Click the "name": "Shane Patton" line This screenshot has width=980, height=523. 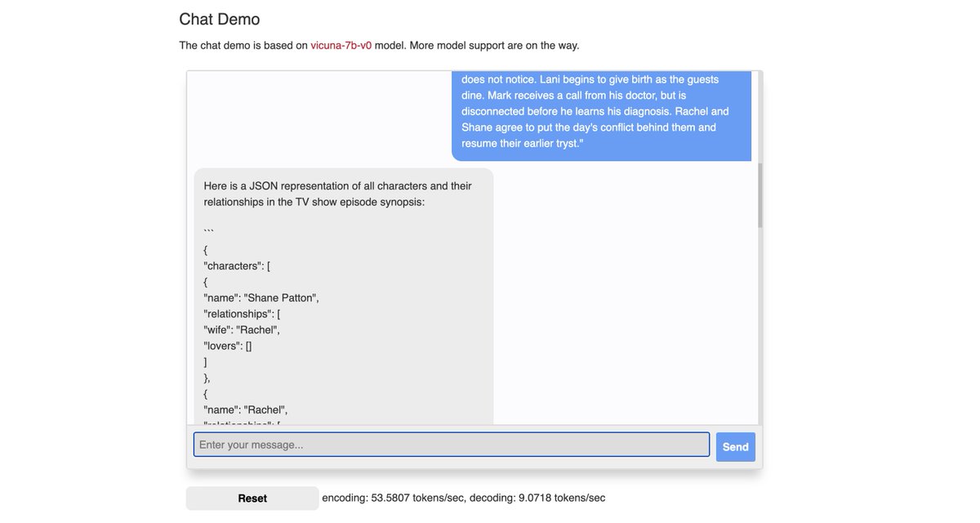tap(261, 297)
